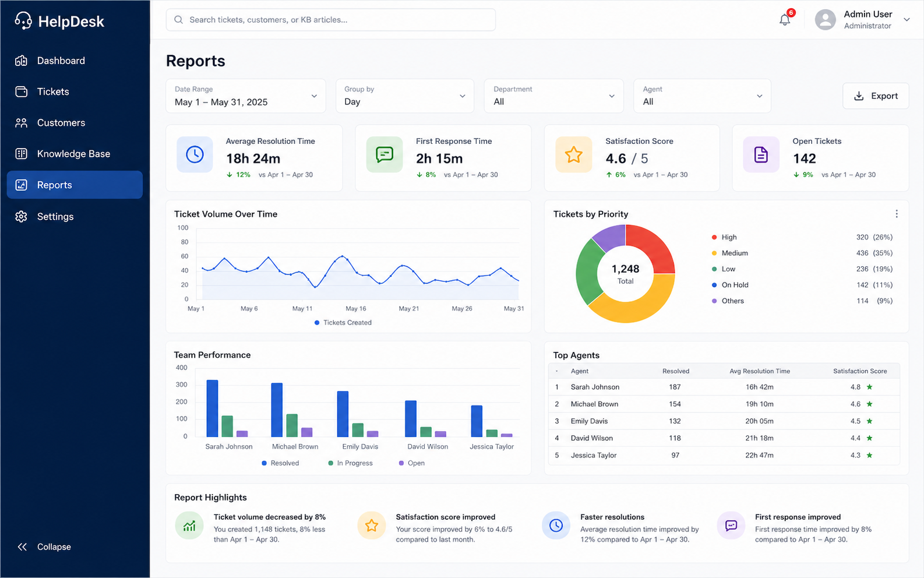924x578 pixels.
Task: Toggle the High priority legend entry
Action: [x=724, y=237]
